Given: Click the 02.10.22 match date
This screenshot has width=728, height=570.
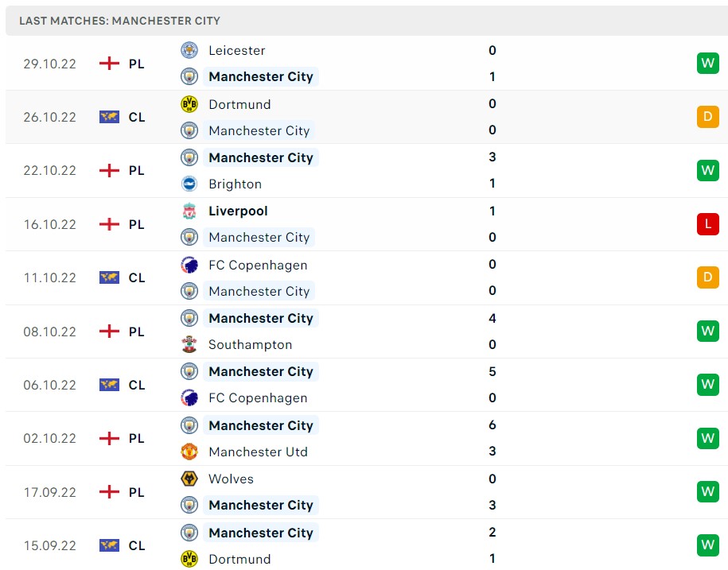Looking at the screenshot, I should point(49,438).
